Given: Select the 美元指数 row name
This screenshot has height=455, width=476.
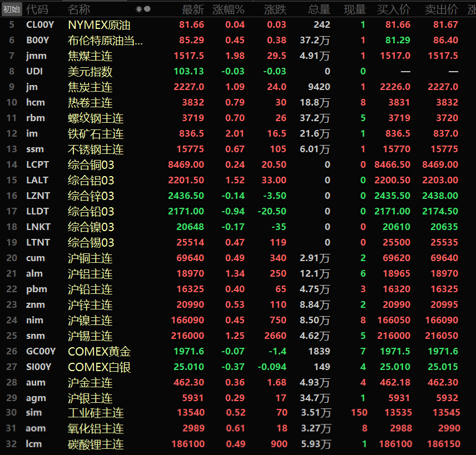Looking at the screenshot, I should [90, 71].
